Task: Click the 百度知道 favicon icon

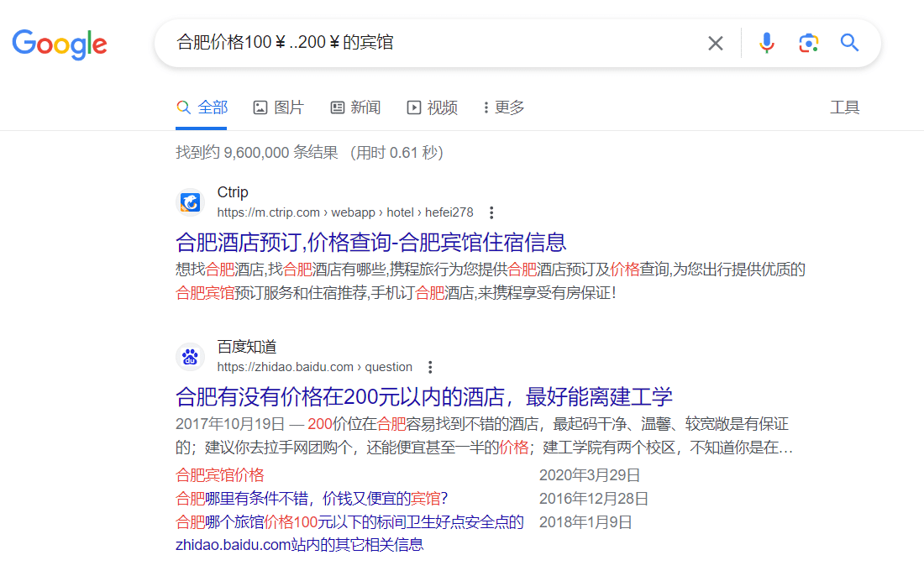Action: [191, 357]
